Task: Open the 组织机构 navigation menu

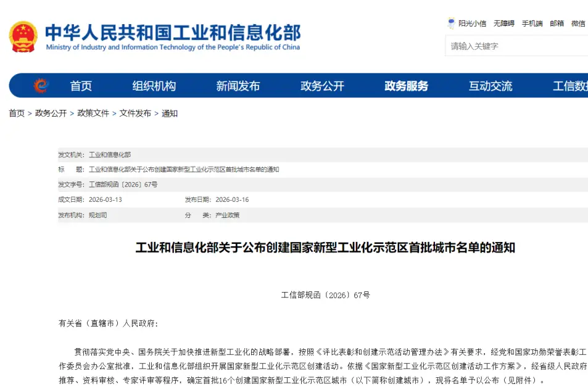Action: pos(154,86)
